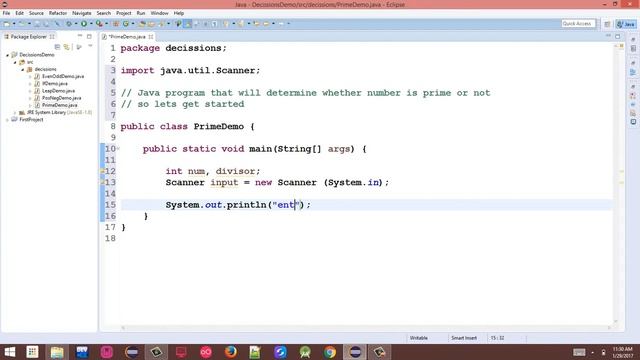Toggle Block Selection Mode in the toolbar

(x=205, y=24)
